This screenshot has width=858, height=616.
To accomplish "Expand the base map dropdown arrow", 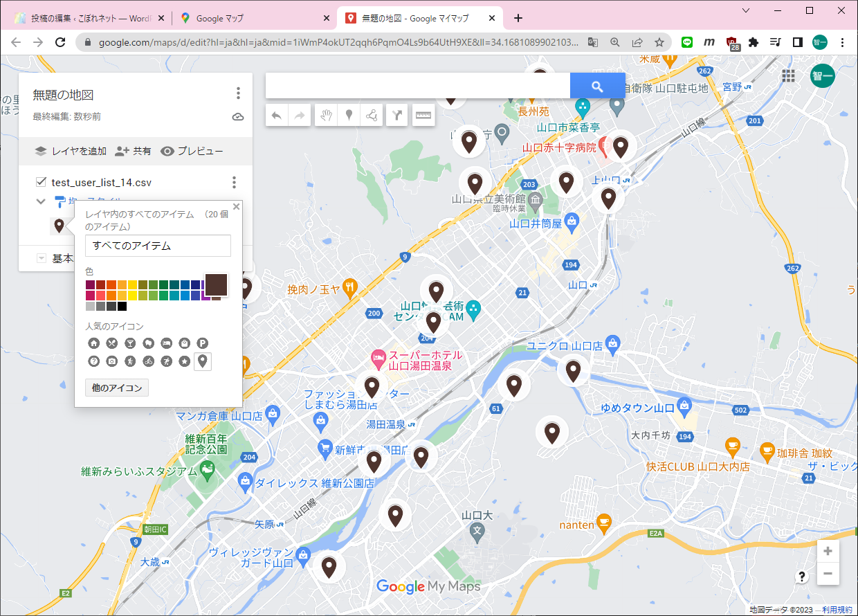I will (x=41, y=258).
